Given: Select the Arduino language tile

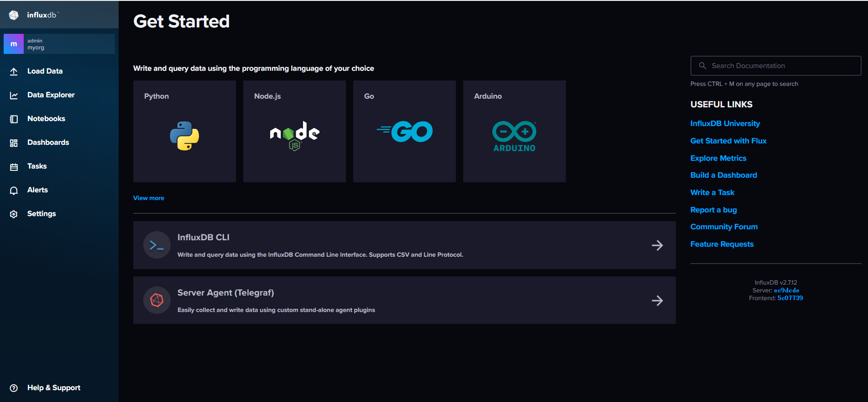Looking at the screenshot, I should tap(514, 131).
